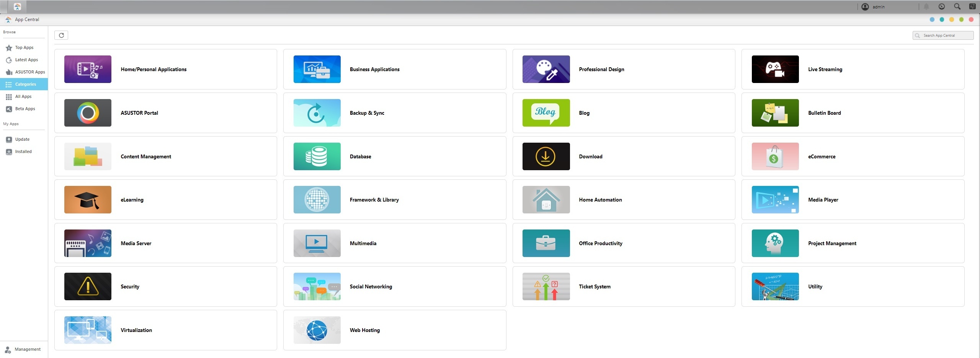Show Latest Apps in the sidebar
The height and width of the screenshot is (358, 980).
point(26,60)
